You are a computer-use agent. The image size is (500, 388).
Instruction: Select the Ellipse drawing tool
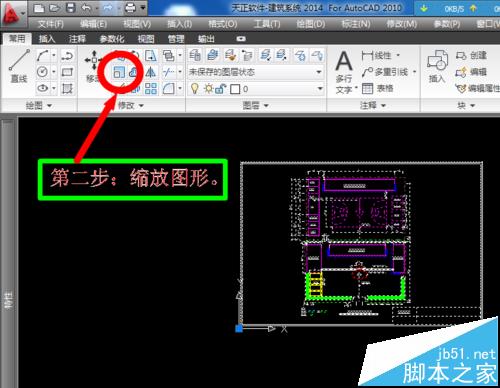pos(42,88)
